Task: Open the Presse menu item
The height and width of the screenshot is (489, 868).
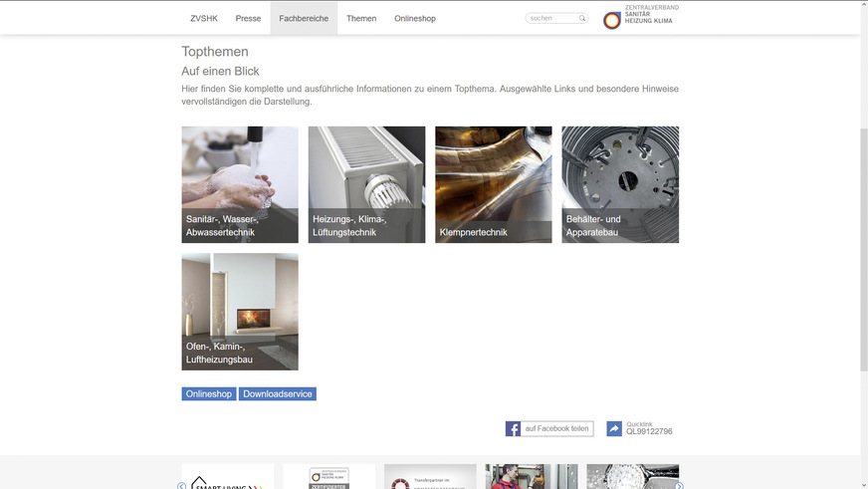Action: [x=248, y=19]
